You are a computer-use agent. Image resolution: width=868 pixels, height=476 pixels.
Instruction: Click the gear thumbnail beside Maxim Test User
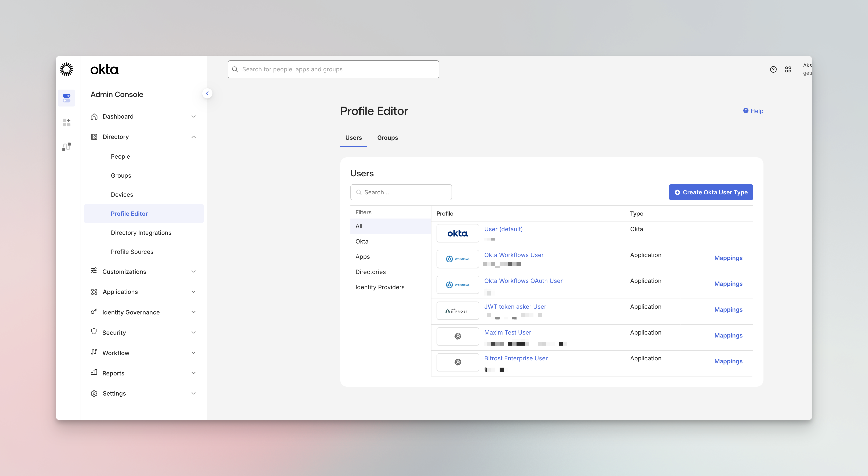457,336
